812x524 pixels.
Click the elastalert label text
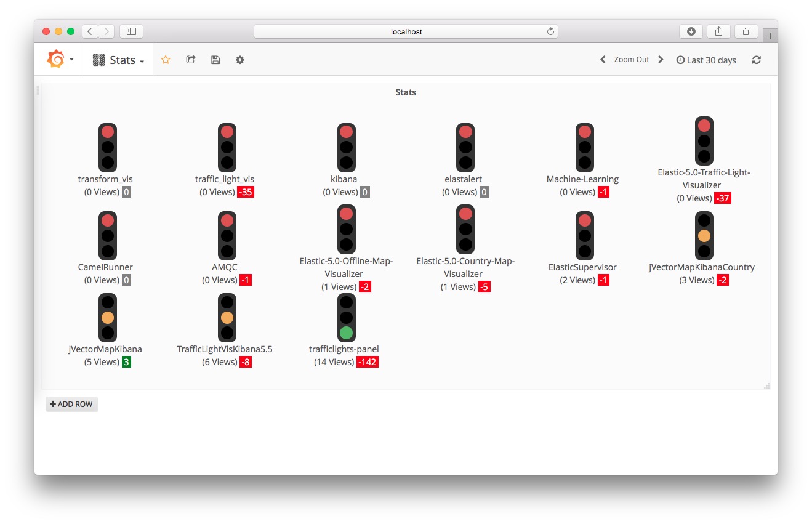pyautogui.click(x=463, y=179)
